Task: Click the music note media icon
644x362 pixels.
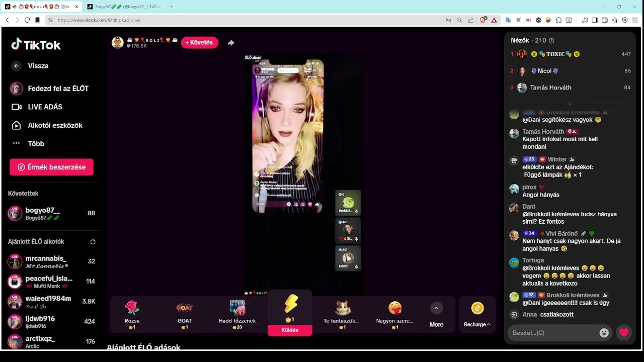Action: point(585,20)
